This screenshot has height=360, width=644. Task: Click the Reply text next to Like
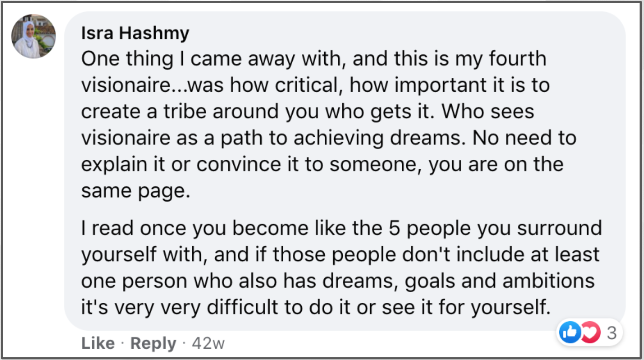[x=153, y=344]
